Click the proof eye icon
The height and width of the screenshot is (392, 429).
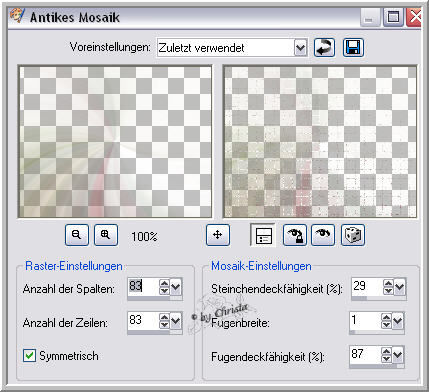[x=323, y=235]
